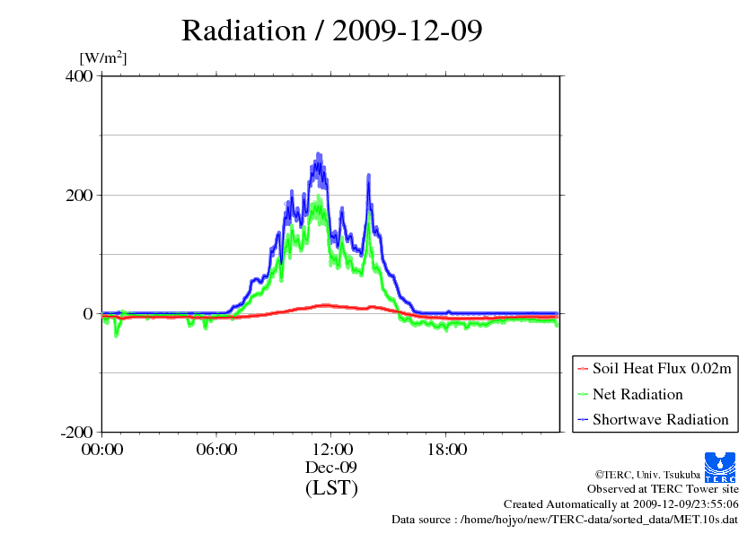Click the [W/m2] y-axis unit label
The image size is (756, 534).
103,57
